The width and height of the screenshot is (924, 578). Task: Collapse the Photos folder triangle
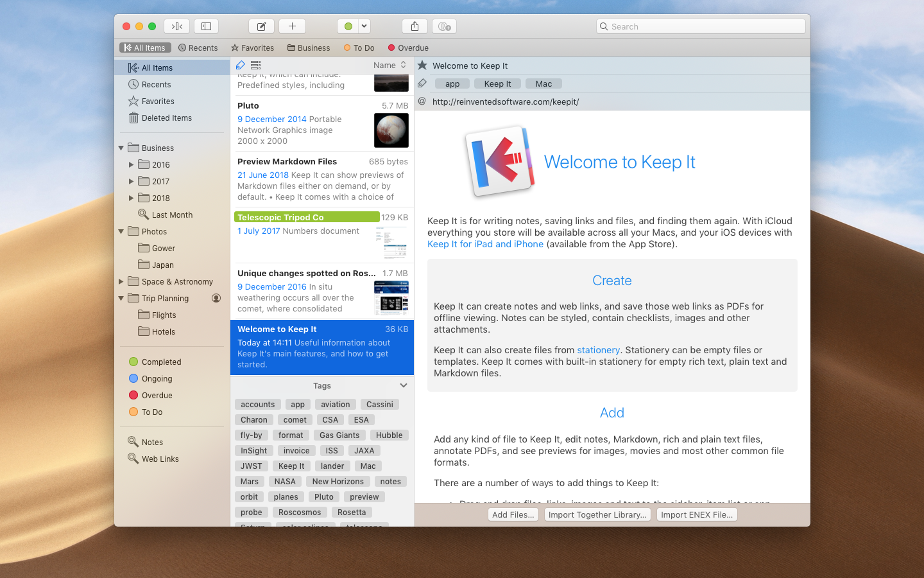[x=121, y=231]
